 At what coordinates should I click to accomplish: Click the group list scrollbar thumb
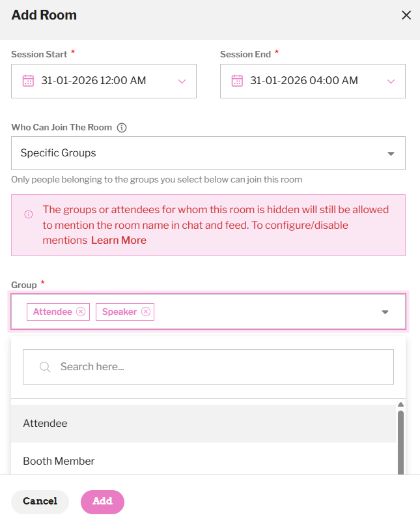400,443
